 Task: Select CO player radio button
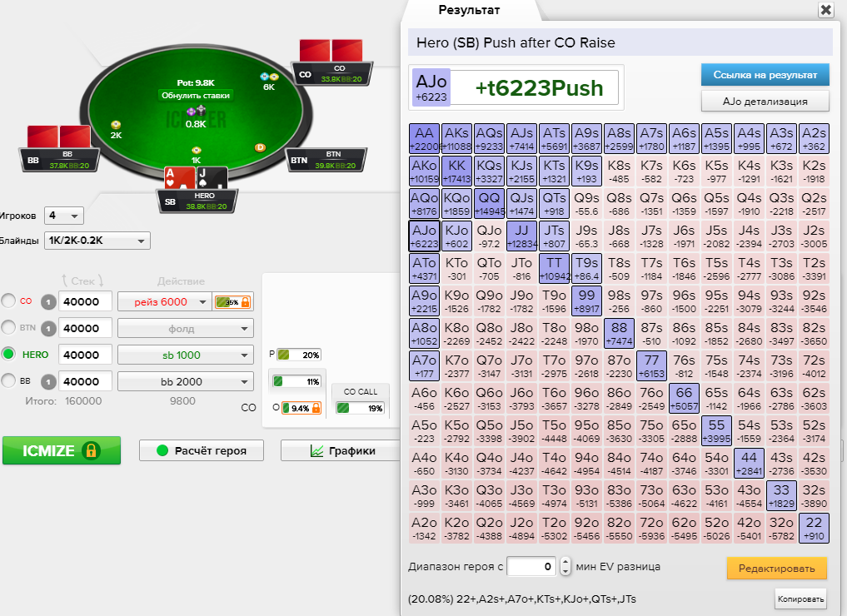[x=8, y=301]
